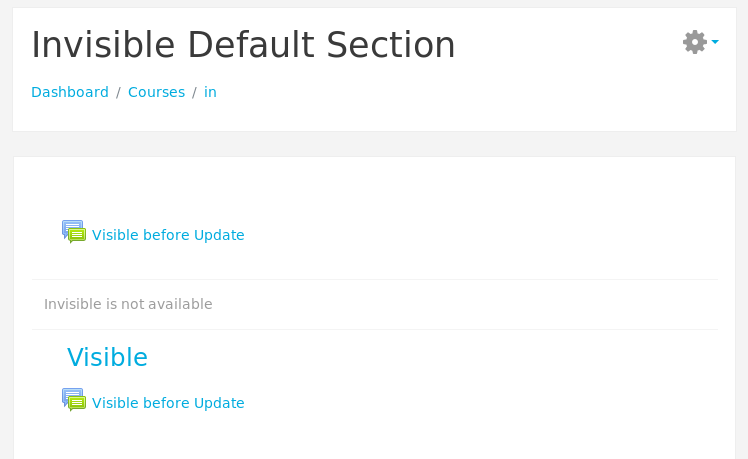This screenshot has height=459, width=748.
Task: Click the word "Update" in the lower forum link
Action: tap(219, 403)
